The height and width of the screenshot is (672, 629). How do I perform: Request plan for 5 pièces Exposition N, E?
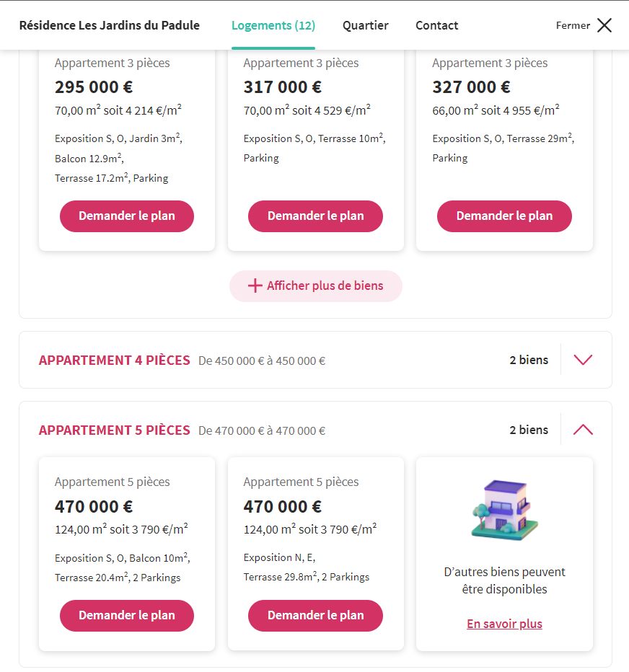coord(315,616)
